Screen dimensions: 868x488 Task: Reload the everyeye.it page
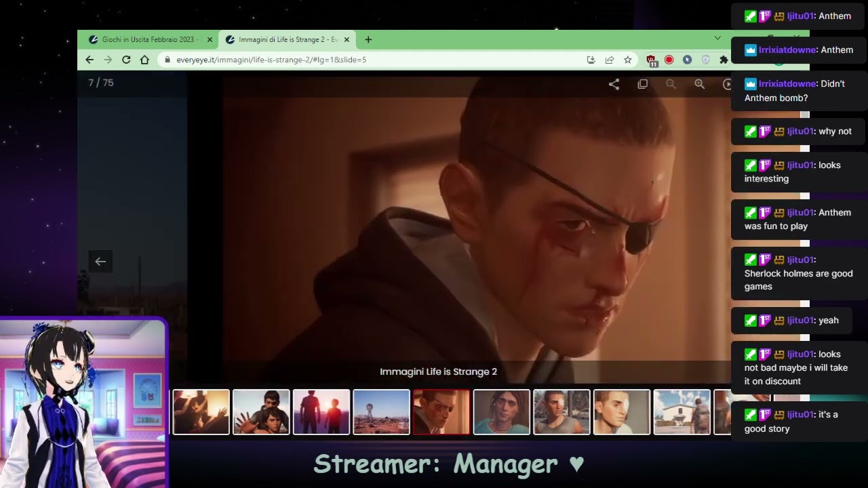(126, 60)
